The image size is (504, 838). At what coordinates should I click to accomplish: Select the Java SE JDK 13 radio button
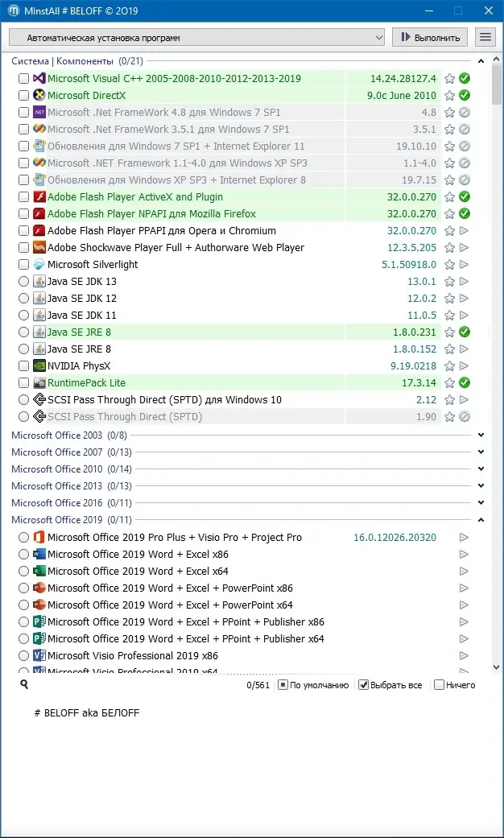point(23,282)
